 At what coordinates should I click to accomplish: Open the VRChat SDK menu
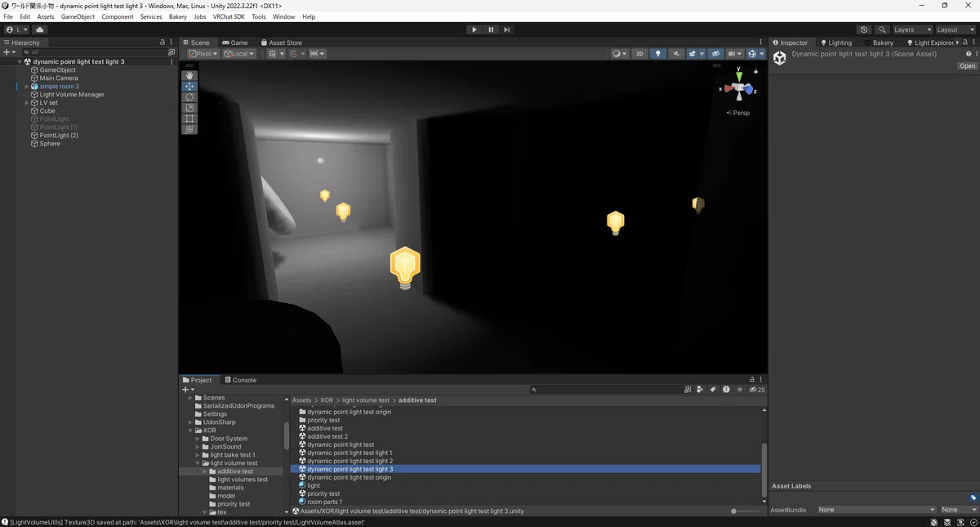click(229, 16)
